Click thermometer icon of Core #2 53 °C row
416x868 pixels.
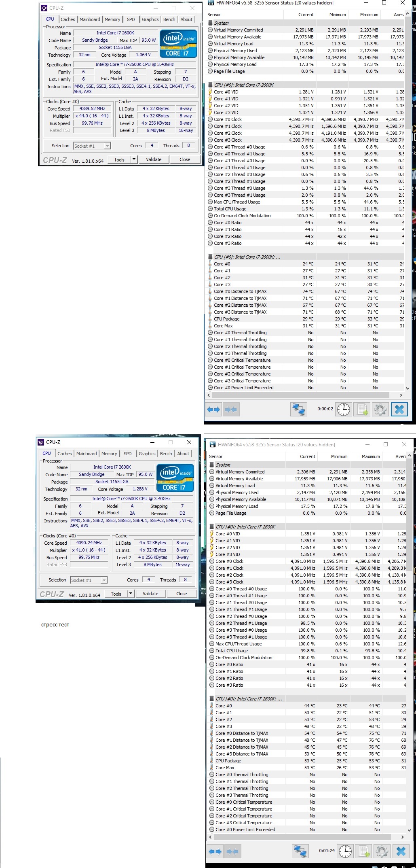click(212, 719)
